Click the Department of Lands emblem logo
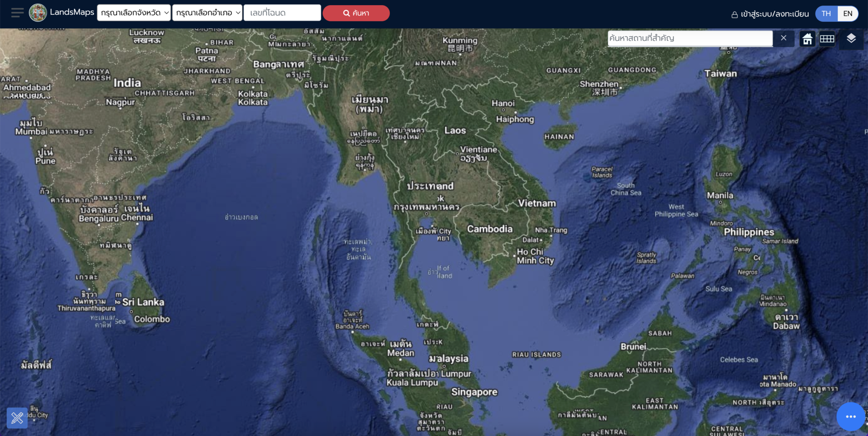 click(x=38, y=13)
